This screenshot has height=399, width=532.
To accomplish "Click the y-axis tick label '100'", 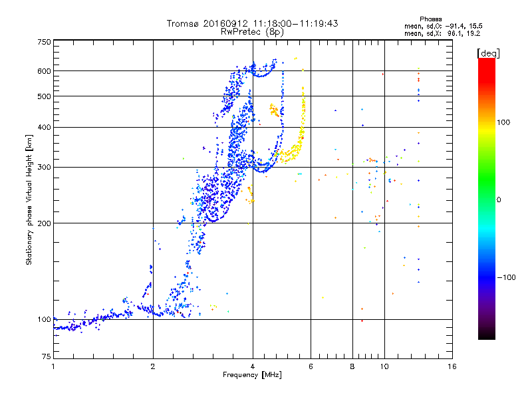I will pos(44,320).
